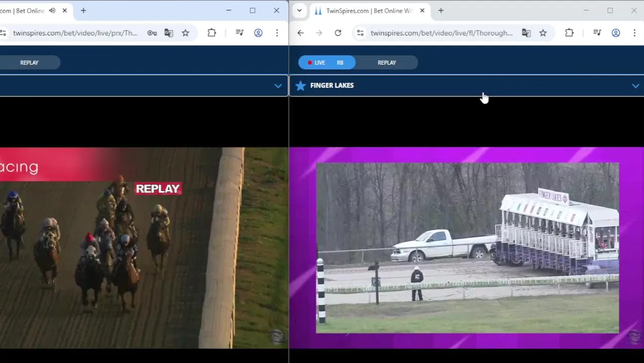Switch to LIVE R8 feed in right window
The width and height of the screenshot is (644, 363).
(327, 63)
